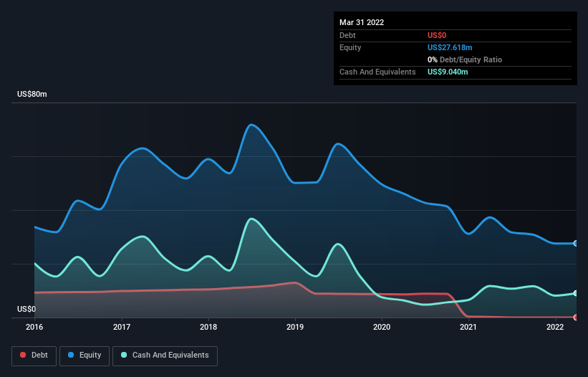
Task: Select the 2016 x-axis label
Action: pos(34,327)
